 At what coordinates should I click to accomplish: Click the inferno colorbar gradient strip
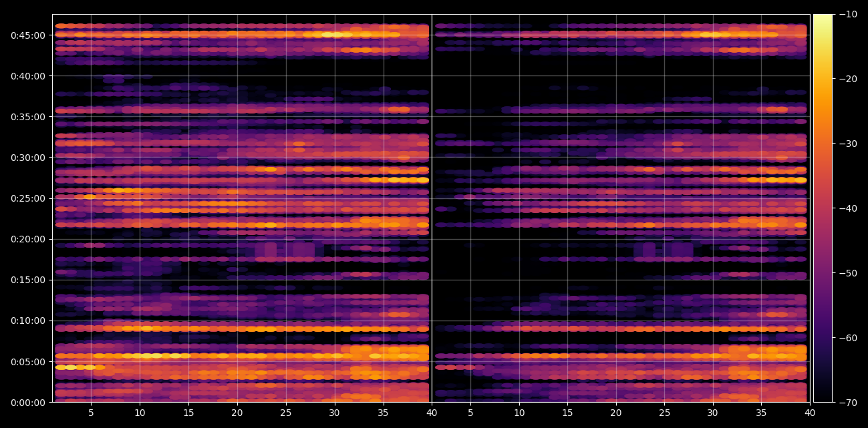pyautogui.click(x=823, y=208)
